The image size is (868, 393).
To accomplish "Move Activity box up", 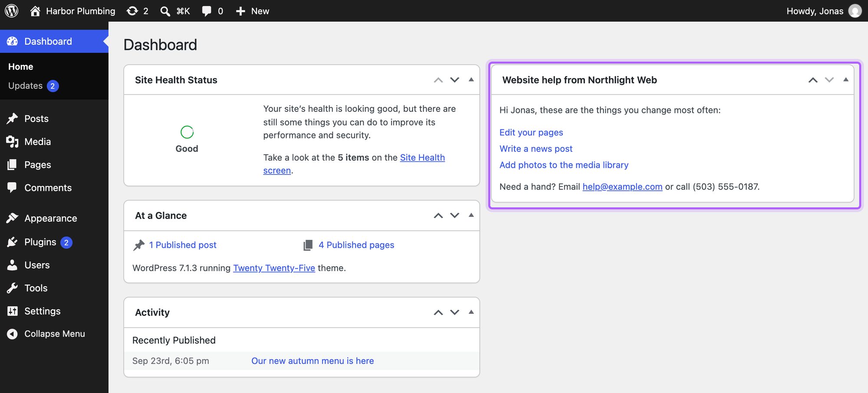I will [438, 312].
